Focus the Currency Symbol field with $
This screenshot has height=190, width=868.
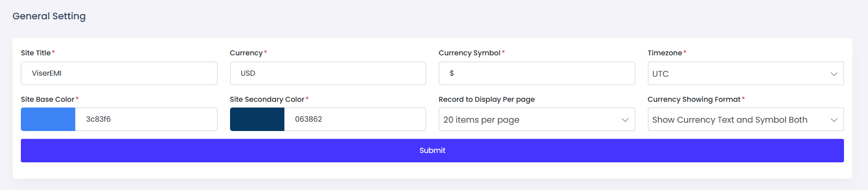click(537, 73)
